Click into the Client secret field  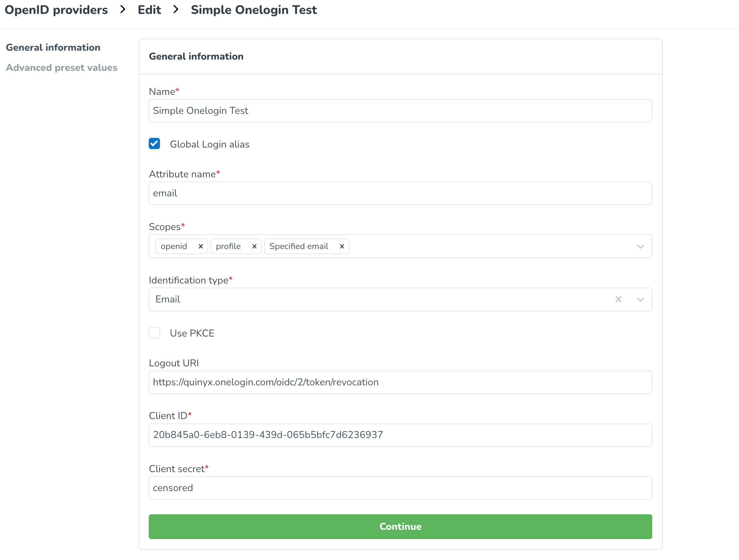(400, 488)
